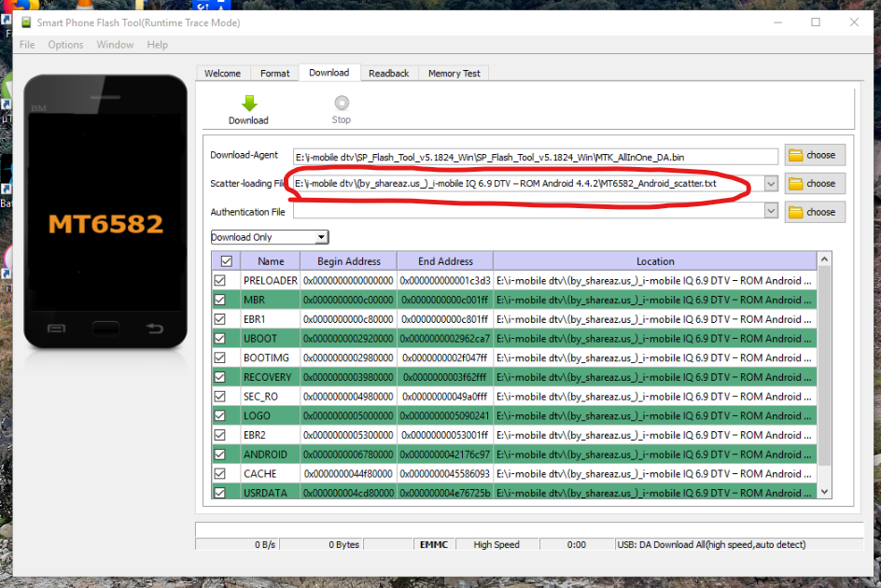Uncheck the BOOTIMG partition checkbox
The width and height of the screenshot is (881, 588).
219,357
